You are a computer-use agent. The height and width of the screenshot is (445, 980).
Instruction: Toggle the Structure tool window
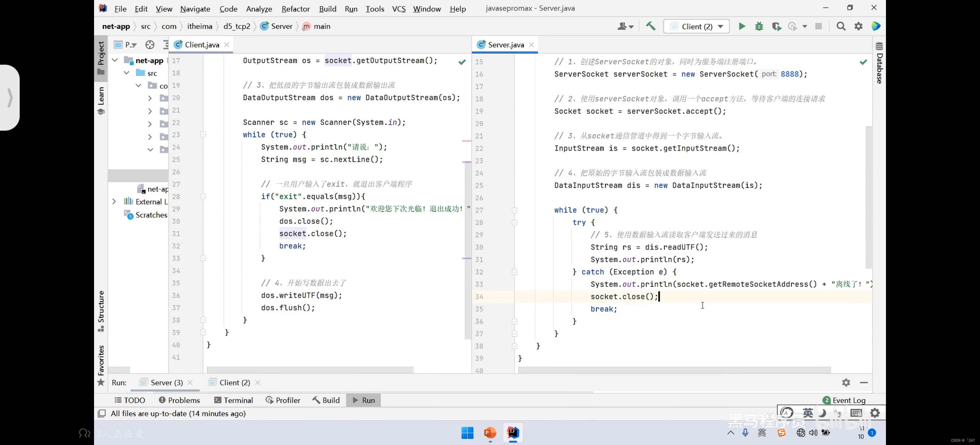point(101,311)
